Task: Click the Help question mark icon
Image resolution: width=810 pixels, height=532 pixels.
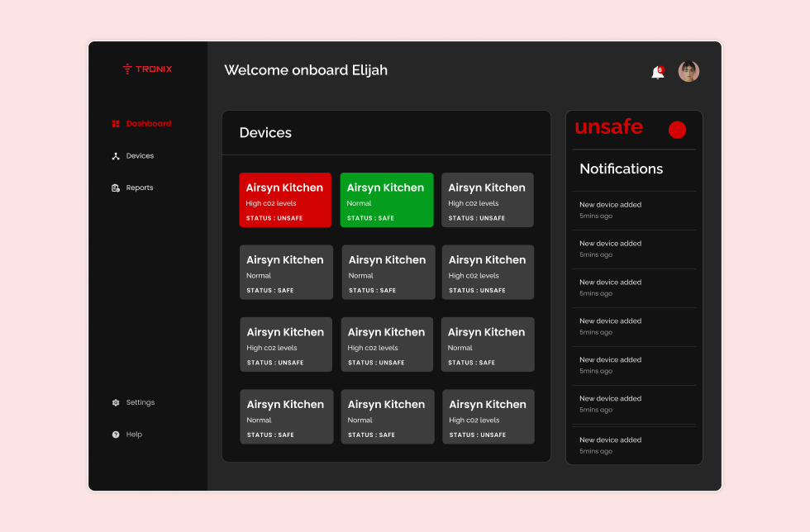Action: pos(116,435)
